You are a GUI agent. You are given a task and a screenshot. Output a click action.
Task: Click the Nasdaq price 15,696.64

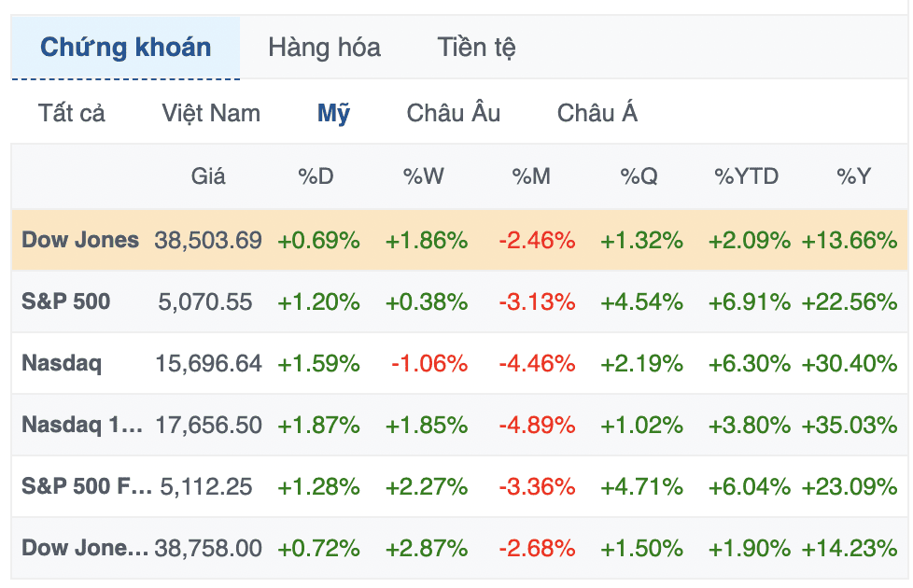(x=208, y=364)
